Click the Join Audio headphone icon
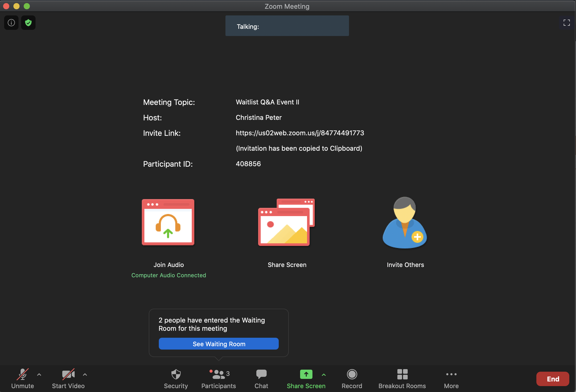This screenshot has width=576, height=392. point(168,222)
